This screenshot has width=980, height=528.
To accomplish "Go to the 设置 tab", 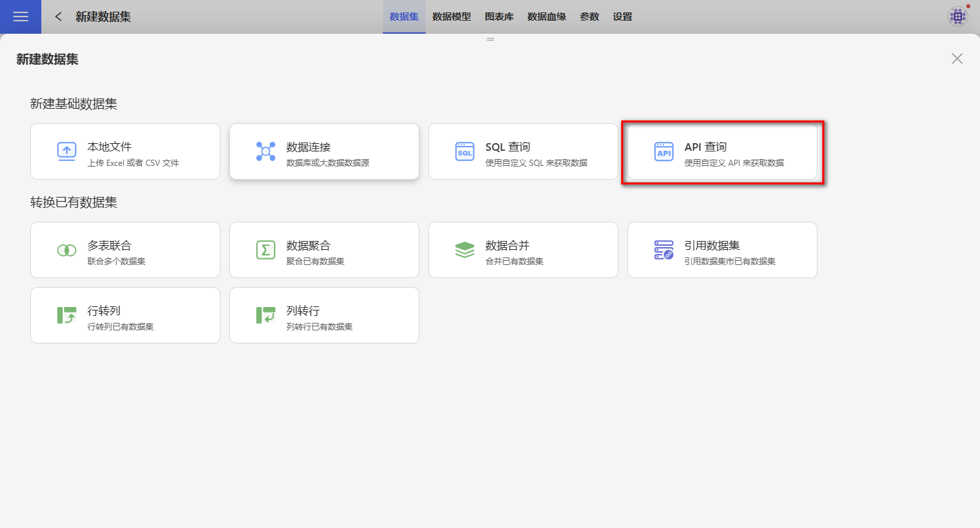I will point(623,17).
